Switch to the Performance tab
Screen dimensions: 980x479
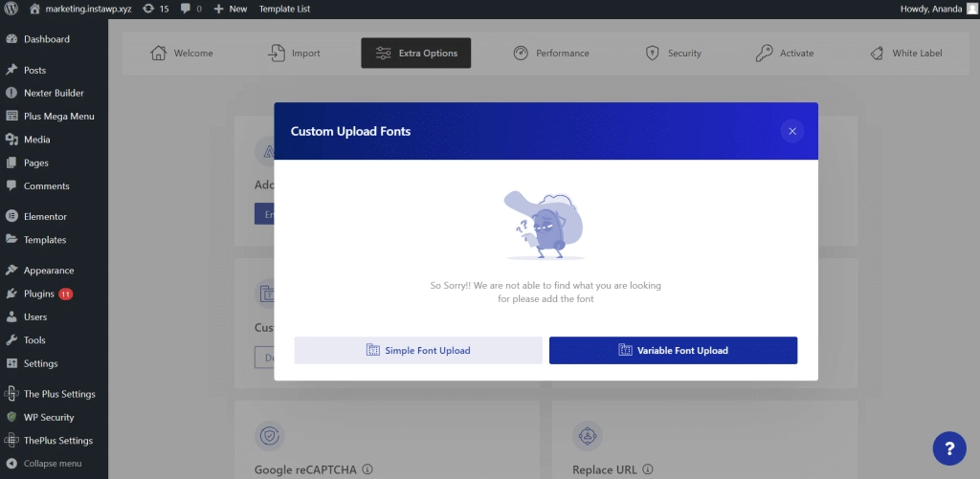coord(550,54)
